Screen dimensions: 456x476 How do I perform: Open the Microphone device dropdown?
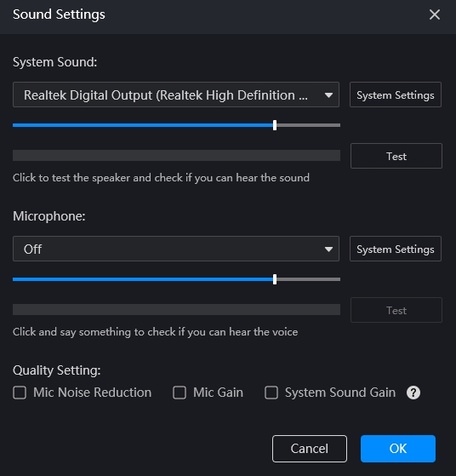[x=176, y=249]
